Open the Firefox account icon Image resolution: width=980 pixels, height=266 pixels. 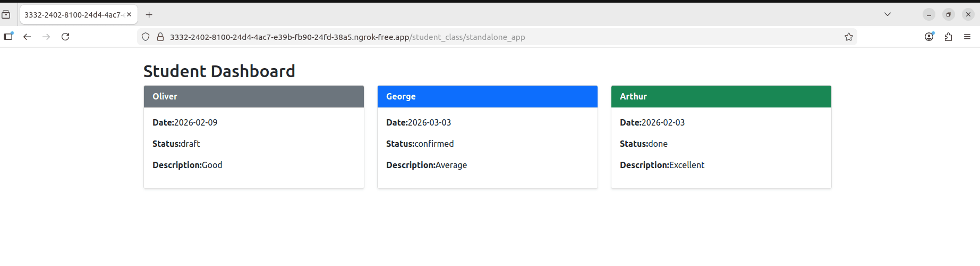click(929, 37)
